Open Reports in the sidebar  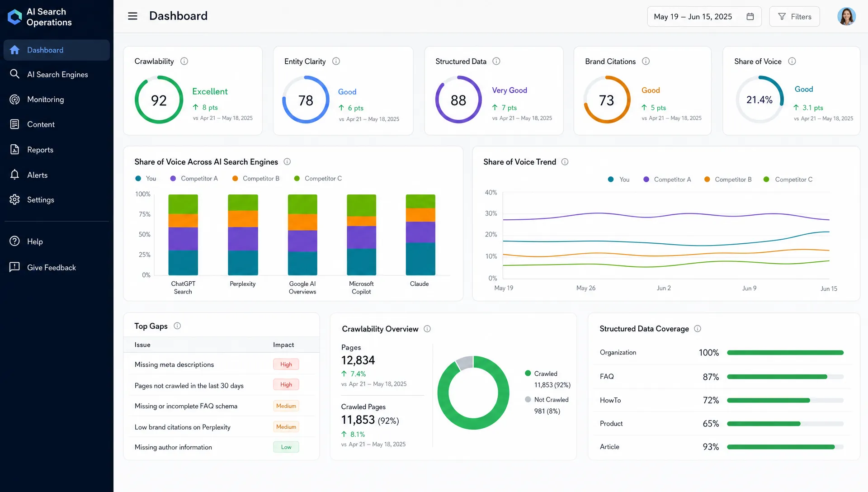(57, 149)
